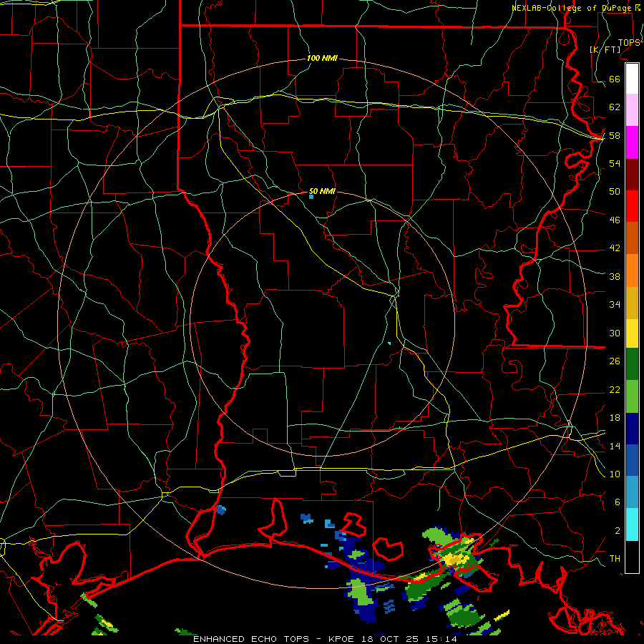Click the black TH legend swatch
The image size is (644, 644).
(632, 557)
